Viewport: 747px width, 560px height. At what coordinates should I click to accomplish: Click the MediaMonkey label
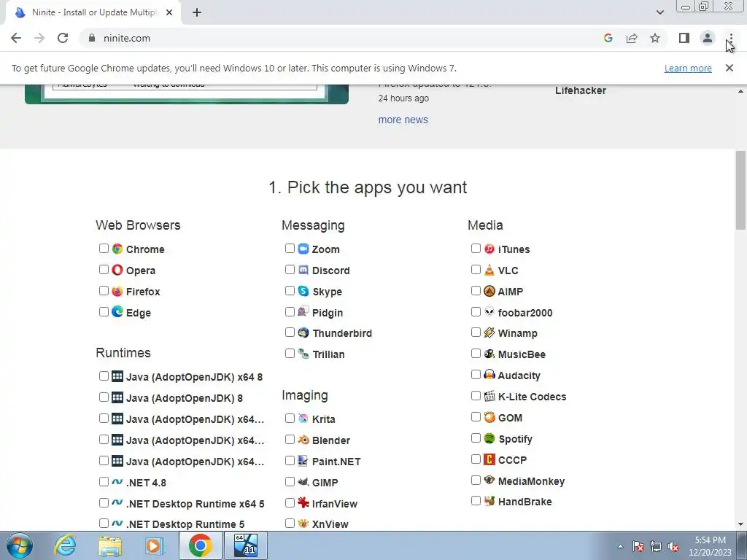(531, 481)
